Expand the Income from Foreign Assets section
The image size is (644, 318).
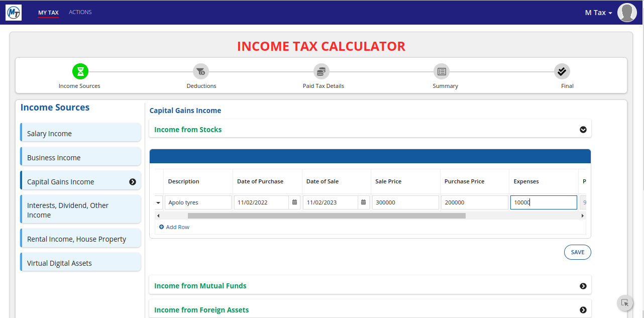(x=583, y=310)
